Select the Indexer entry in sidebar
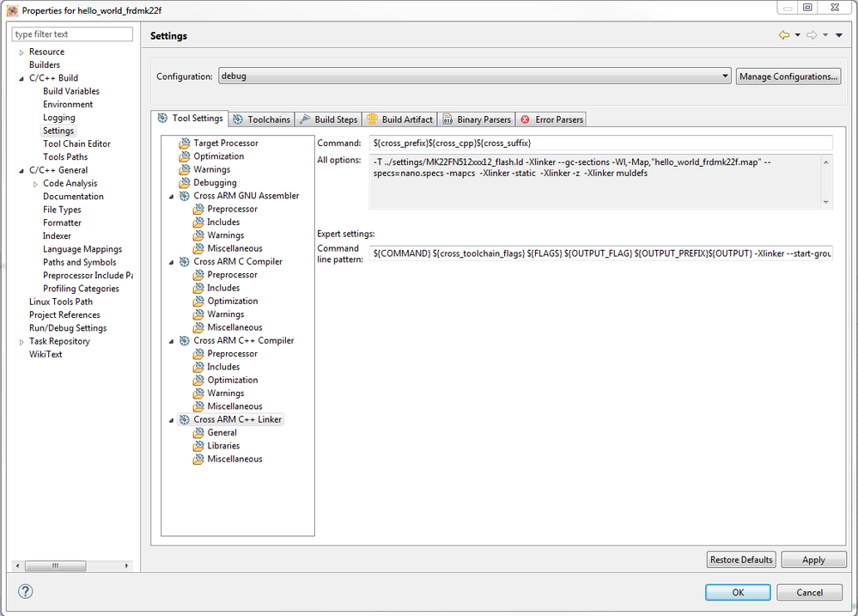 [x=57, y=236]
